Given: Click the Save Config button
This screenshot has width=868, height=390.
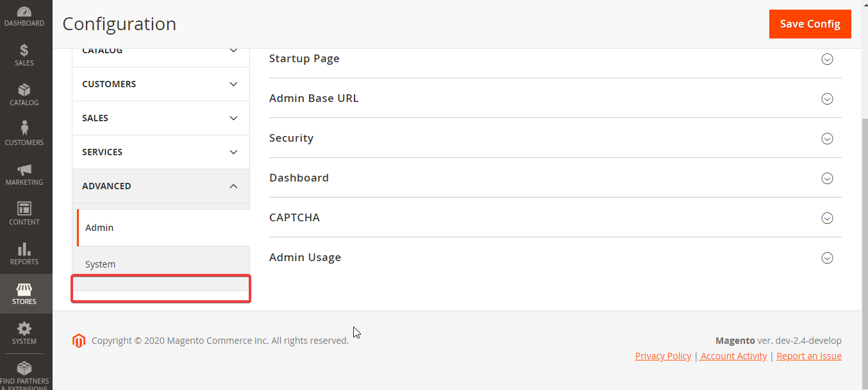Looking at the screenshot, I should [810, 24].
